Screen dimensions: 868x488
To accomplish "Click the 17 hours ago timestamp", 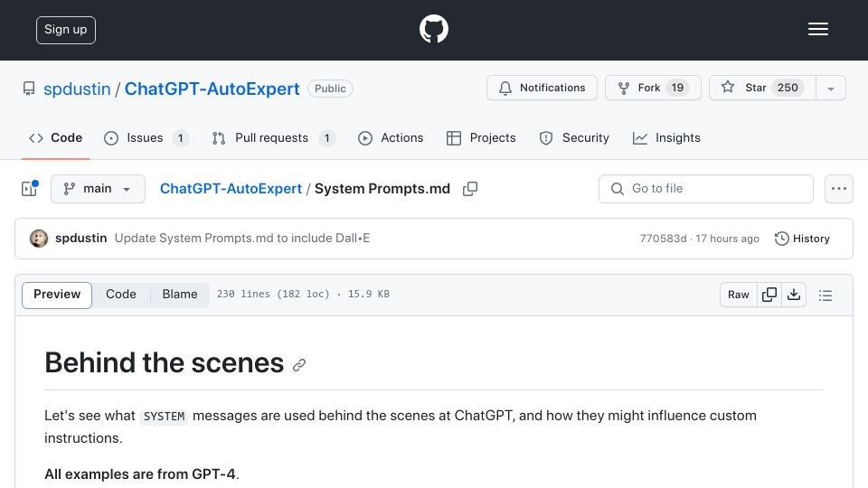I will click(727, 239).
